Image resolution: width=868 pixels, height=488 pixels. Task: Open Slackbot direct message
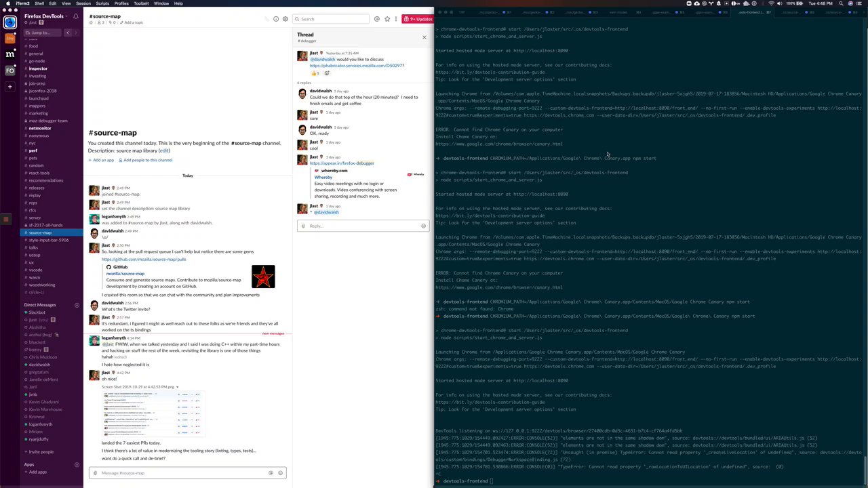[x=37, y=312]
